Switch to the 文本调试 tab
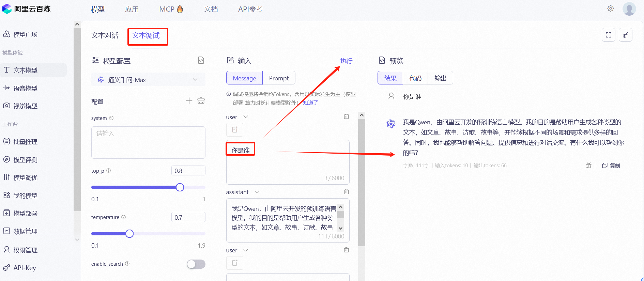This screenshot has width=644, height=281. [x=146, y=35]
